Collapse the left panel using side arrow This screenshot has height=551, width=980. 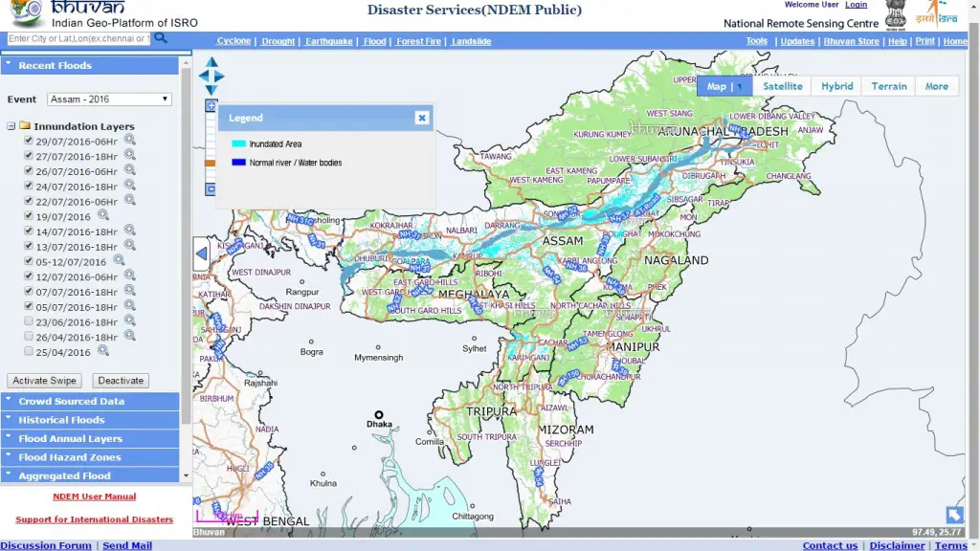[x=201, y=253]
